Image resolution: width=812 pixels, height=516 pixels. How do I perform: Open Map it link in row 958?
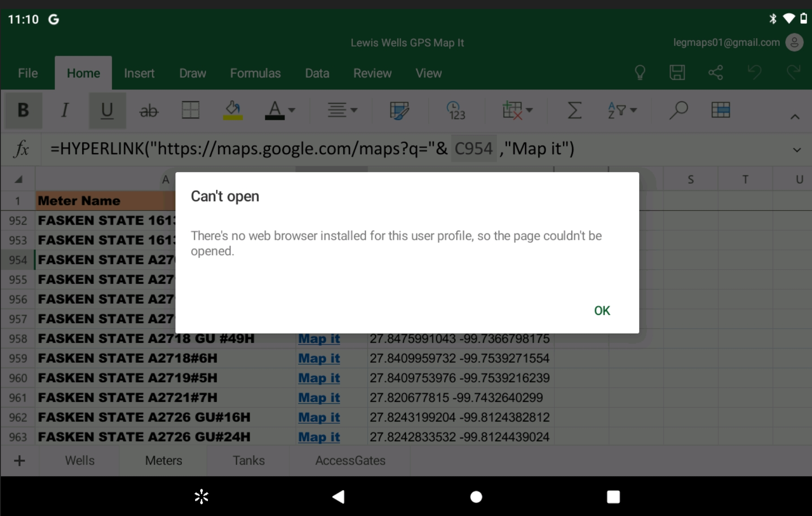coord(319,339)
